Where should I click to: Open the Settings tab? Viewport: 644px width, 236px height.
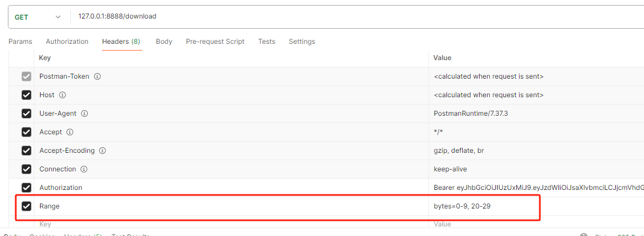pos(302,42)
